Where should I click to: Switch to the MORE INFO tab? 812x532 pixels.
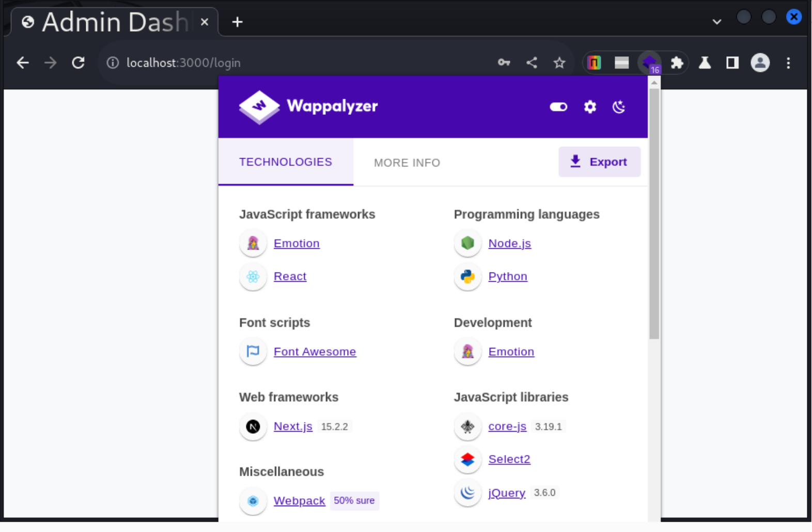pyautogui.click(x=407, y=163)
